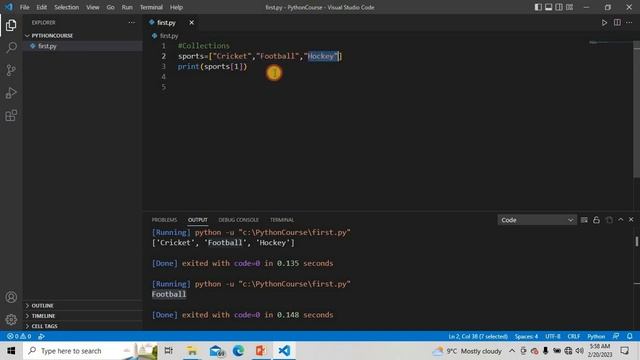Switch to the OUTPUT panel tab
Image resolution: width=640 pixels, height=360 pixels.
(x=198, y=220)
